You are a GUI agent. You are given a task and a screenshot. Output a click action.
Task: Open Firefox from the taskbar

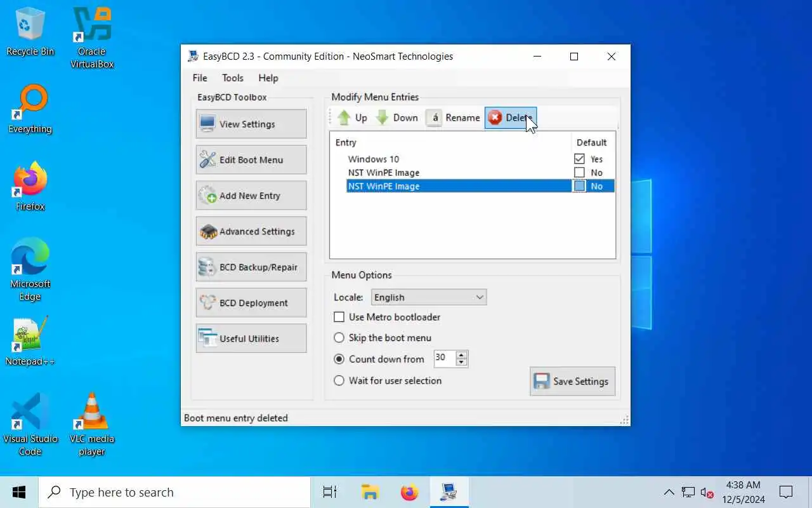click(x=410, y=492)
